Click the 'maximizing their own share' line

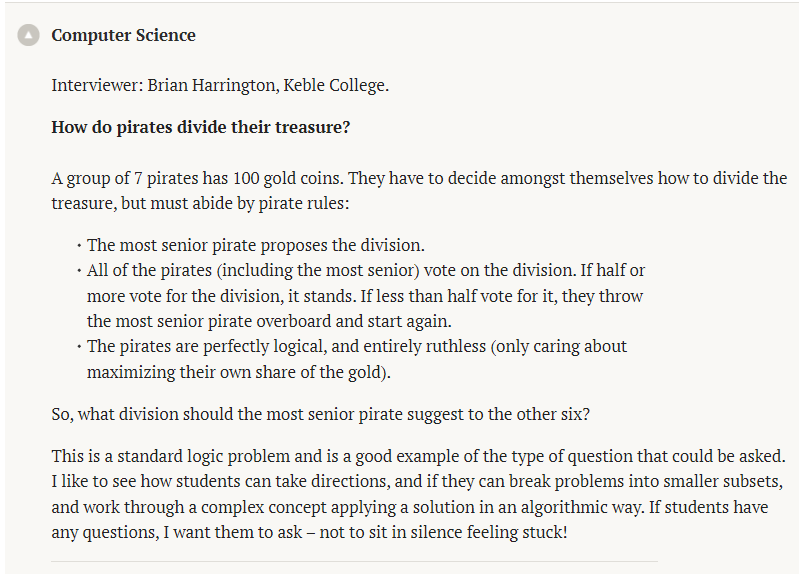(238, 372)
